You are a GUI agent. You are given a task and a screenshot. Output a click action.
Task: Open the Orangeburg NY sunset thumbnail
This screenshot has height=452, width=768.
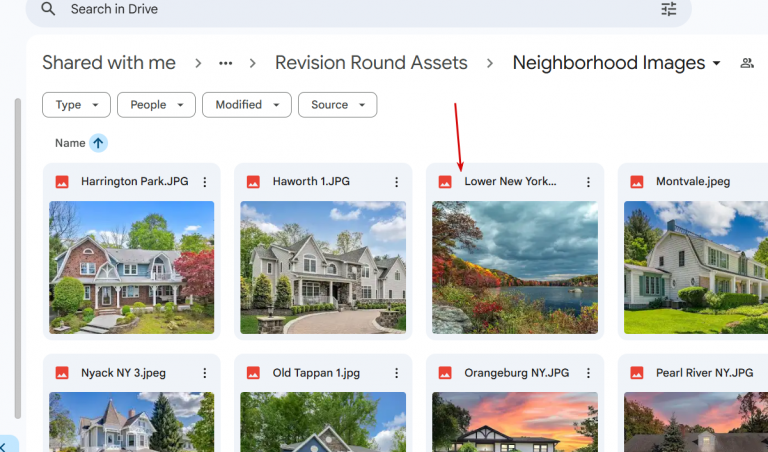coord(515,422)
